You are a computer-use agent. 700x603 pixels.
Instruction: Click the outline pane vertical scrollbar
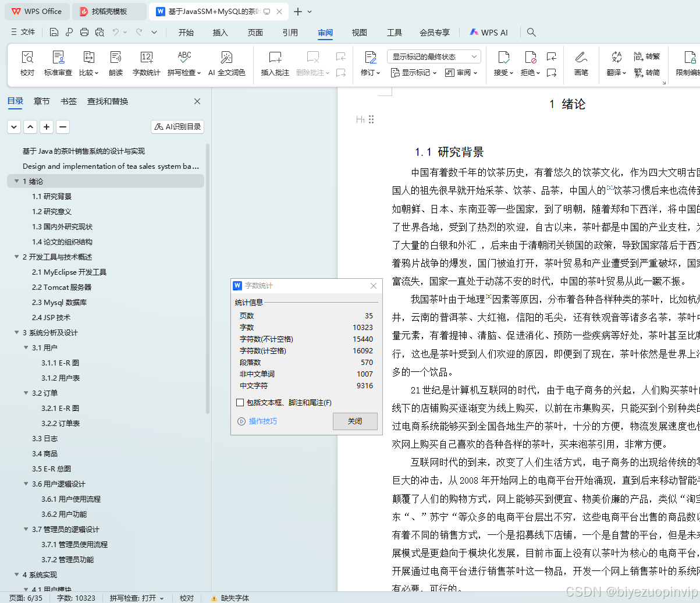[208, 279]
